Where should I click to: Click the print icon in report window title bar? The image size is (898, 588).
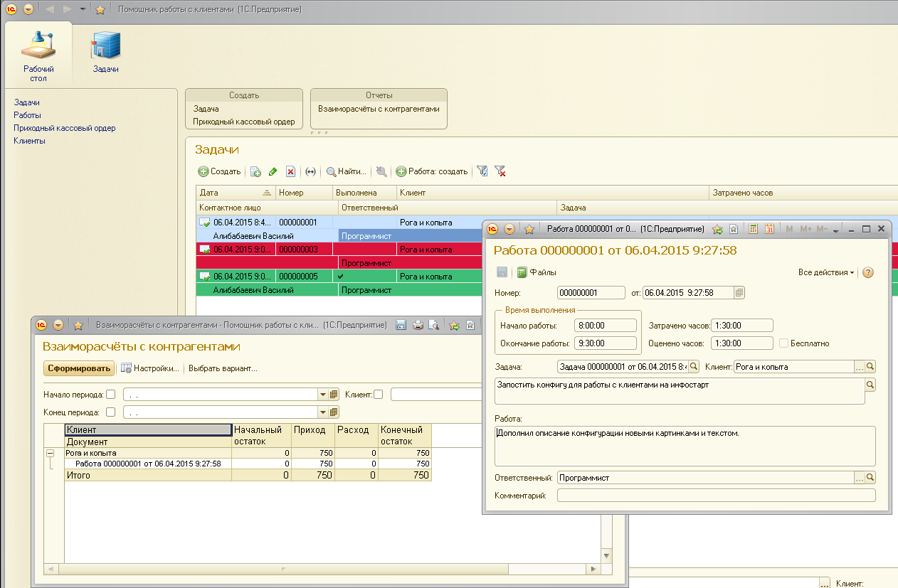[418, 325]
